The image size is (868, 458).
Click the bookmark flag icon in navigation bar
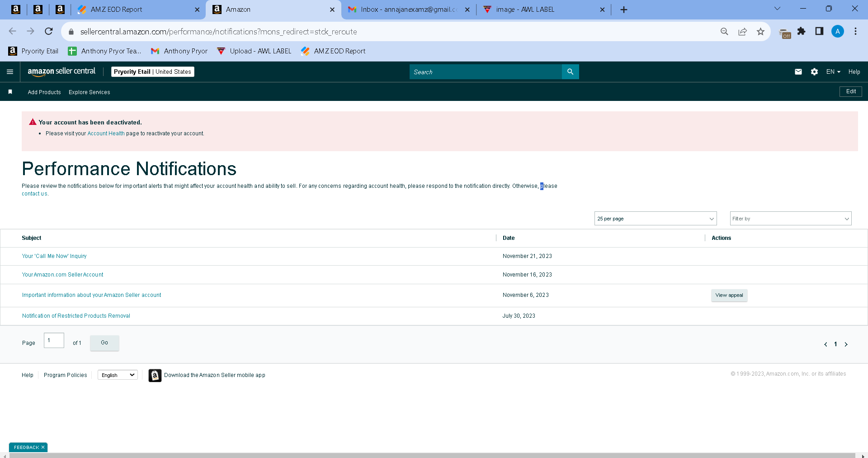[x=10, y=92]
